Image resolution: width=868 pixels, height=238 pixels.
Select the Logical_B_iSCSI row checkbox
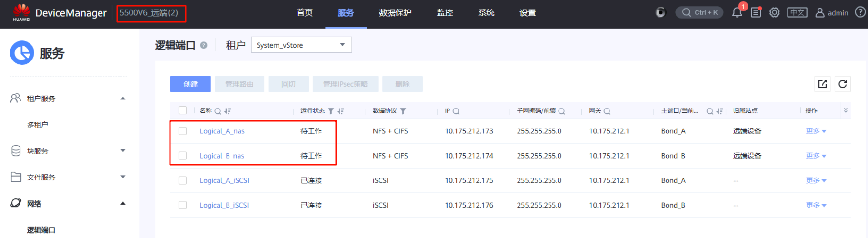[x=182, y=205]
